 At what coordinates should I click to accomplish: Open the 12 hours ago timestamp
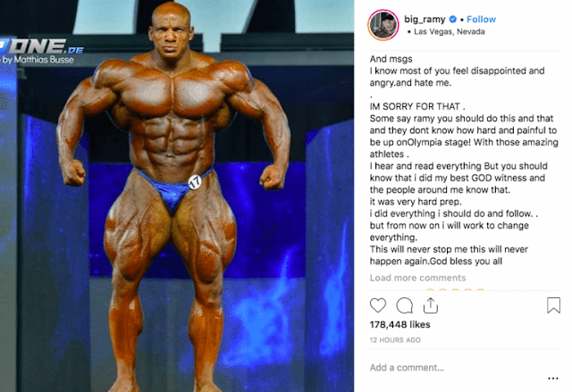(x=395, y=340)
